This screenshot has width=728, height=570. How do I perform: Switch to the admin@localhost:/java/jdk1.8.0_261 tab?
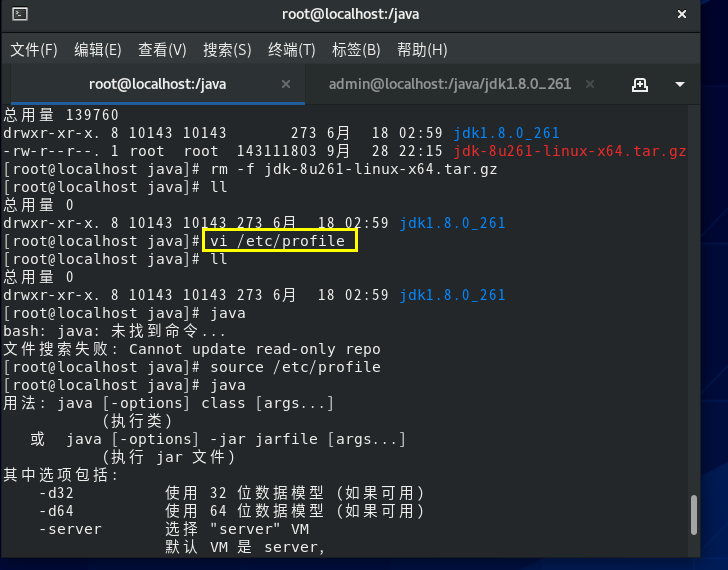pyautogui.click(x=449, y=84)
